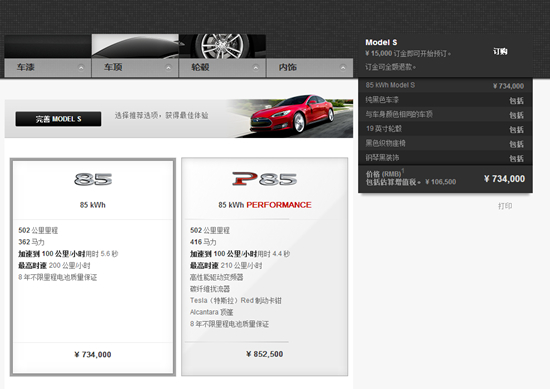Click the Alcantara 顶篷 feature line
Image resolution: width=550 pixels, height=389 pixels.
(212, 312)
